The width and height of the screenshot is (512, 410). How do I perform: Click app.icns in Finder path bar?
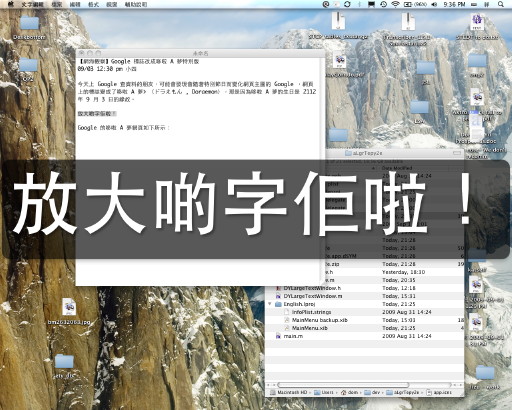click(x=439, y=392)
